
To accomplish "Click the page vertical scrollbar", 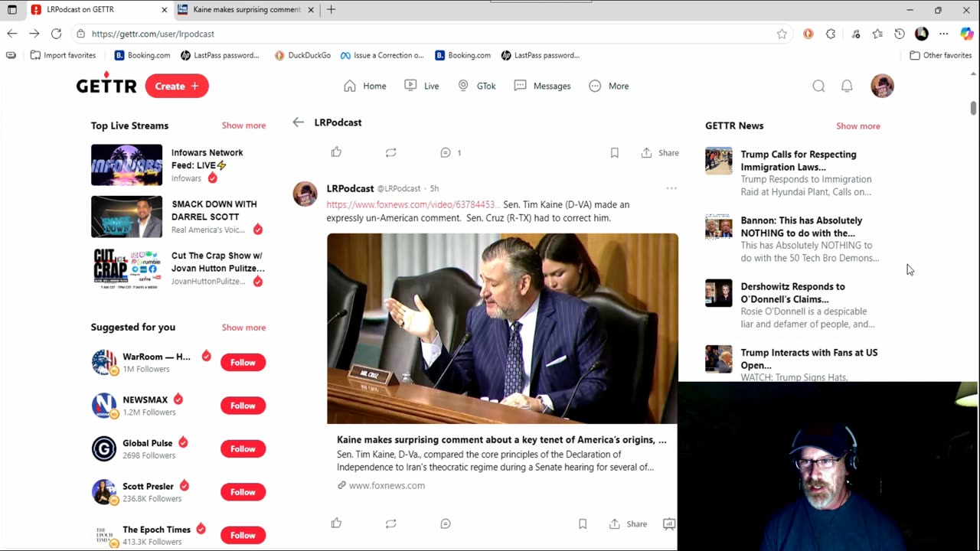I will click(x=973, y=107).
